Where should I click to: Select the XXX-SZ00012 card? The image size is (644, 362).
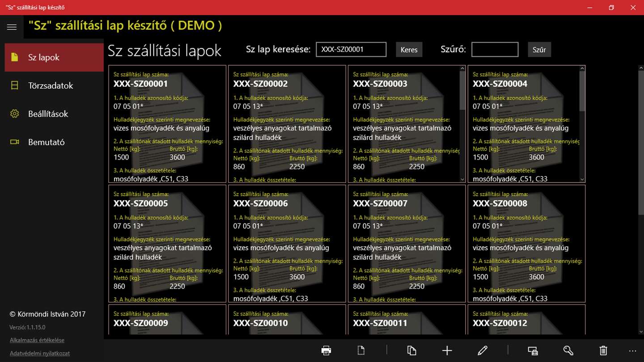[x=526, y=320]
